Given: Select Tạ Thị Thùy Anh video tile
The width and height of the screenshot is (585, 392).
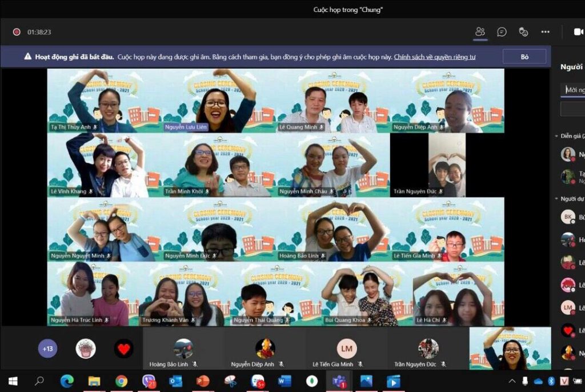Looking at the screenshot, I should click(105, 101).
